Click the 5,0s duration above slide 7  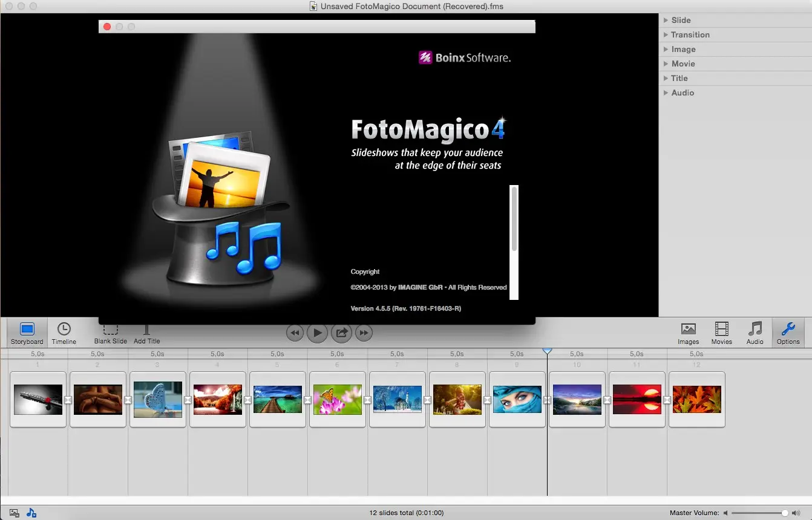397,354
